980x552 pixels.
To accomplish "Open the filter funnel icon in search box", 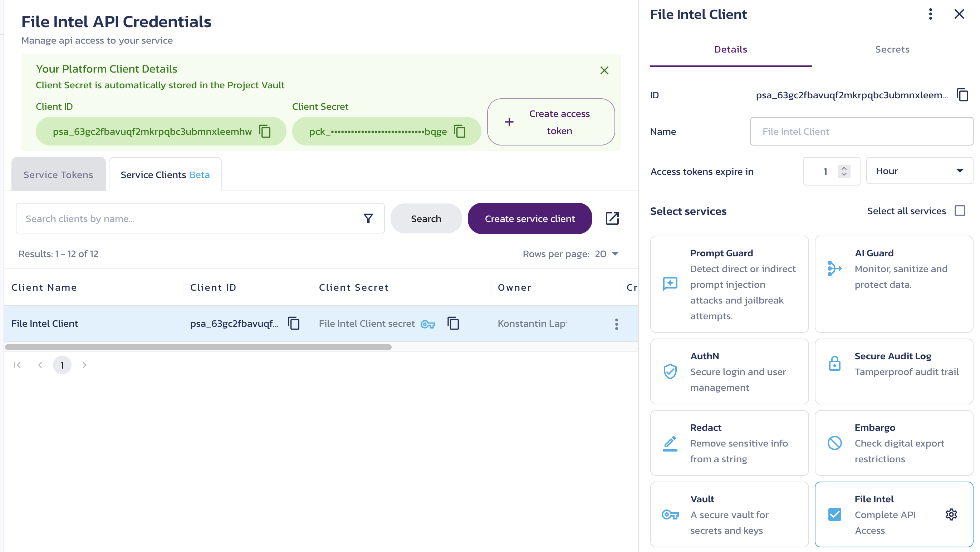I will coord(368,218).
